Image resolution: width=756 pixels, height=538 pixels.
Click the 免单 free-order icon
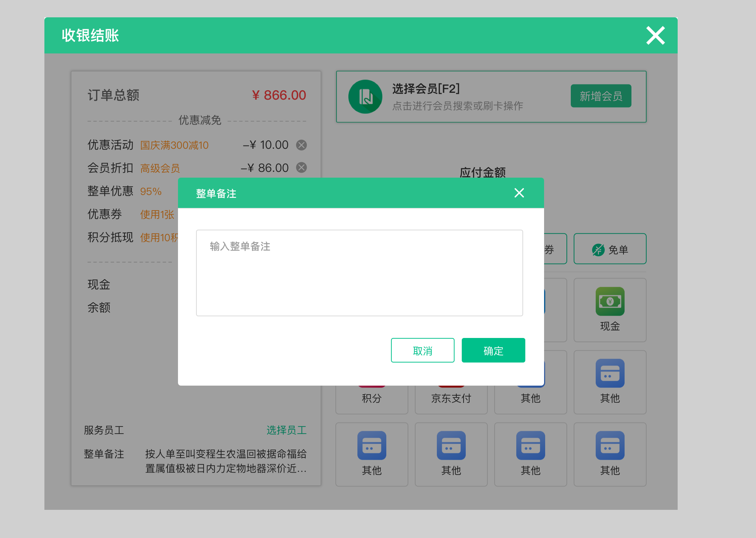pos(610,249)
